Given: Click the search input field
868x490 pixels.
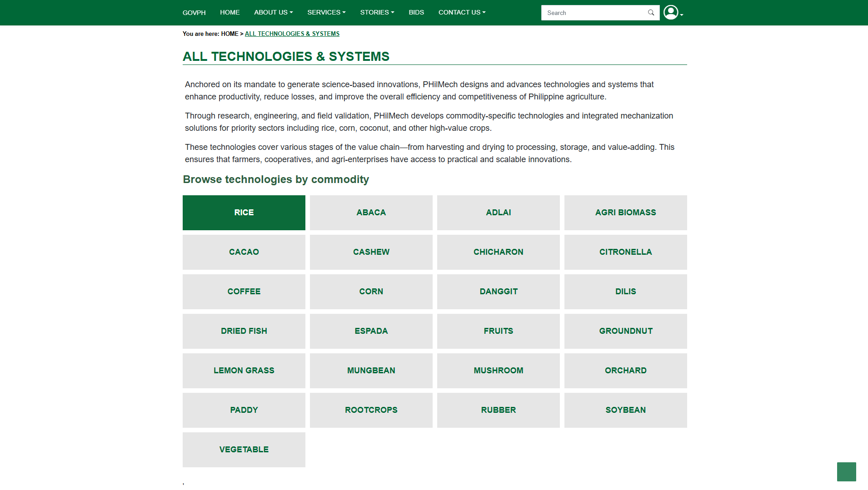Looking at the screenshot, I should pyautogui.click(x=594, y=13).
